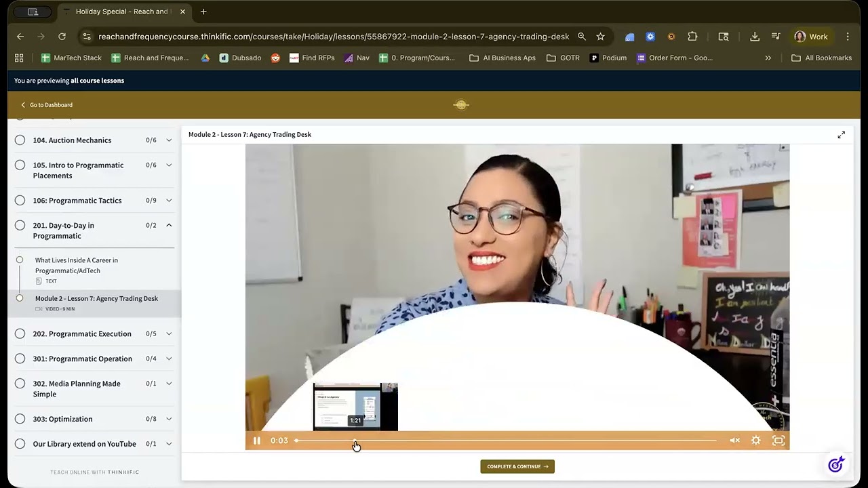Expand the 106: Programmatic Tactics chapter
Image resolution: width=868 pixels, height=488 pixels.
click(x=169, y=201)
